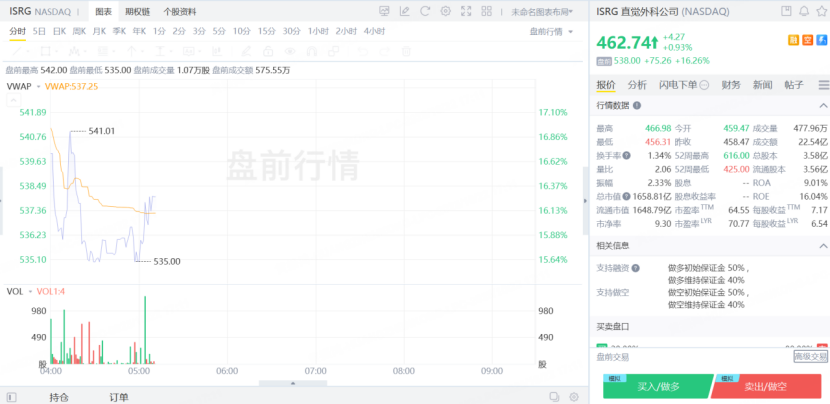Open the 盘前行情 session dropdown
Screen dimensions: 830x404
point(551,32)
